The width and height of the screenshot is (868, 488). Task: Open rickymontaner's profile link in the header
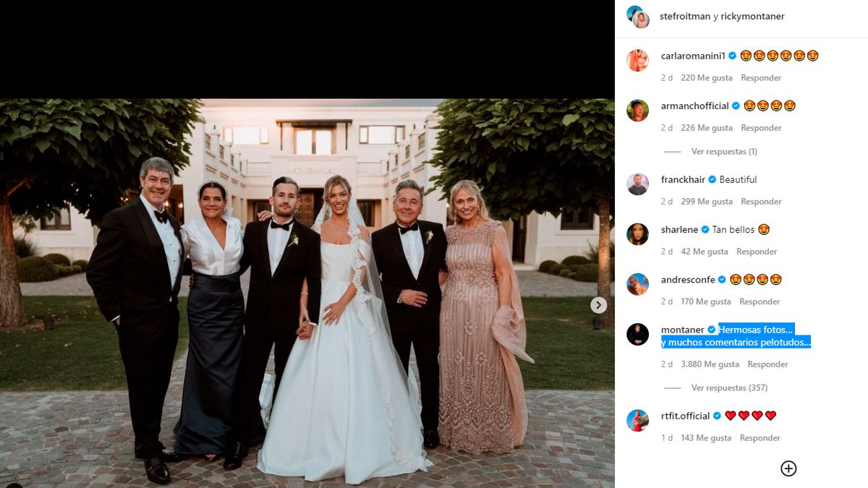(753, 17)
